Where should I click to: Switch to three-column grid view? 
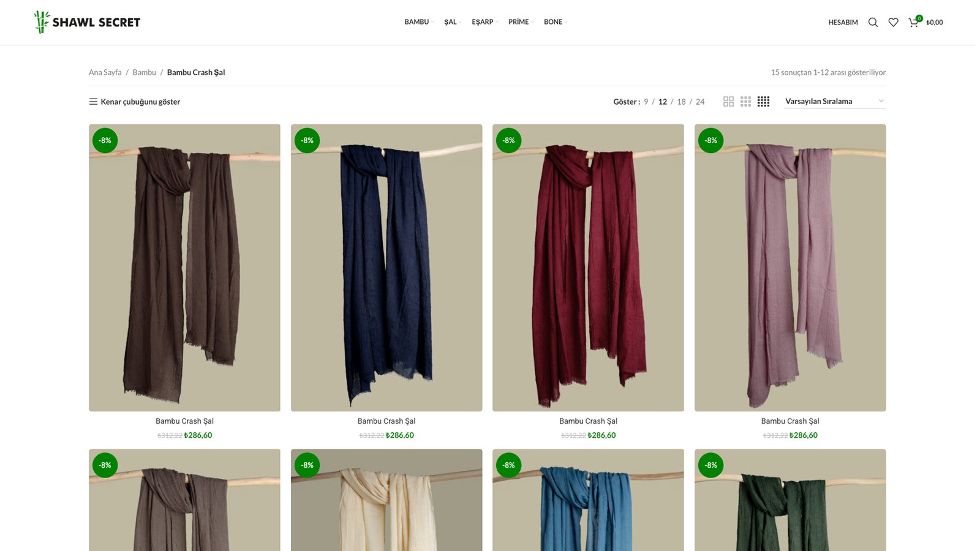click(745, 102)
